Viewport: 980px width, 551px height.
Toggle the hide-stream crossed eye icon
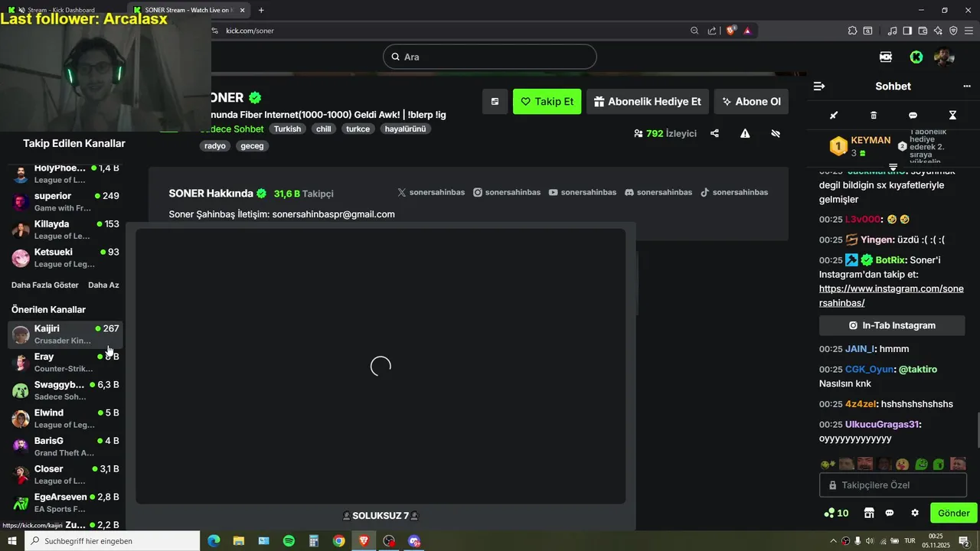pos(776,133)
